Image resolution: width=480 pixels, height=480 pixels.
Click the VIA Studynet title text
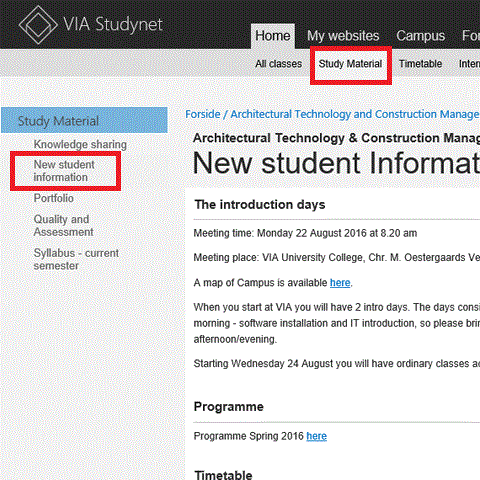click(x=113, y=25)
